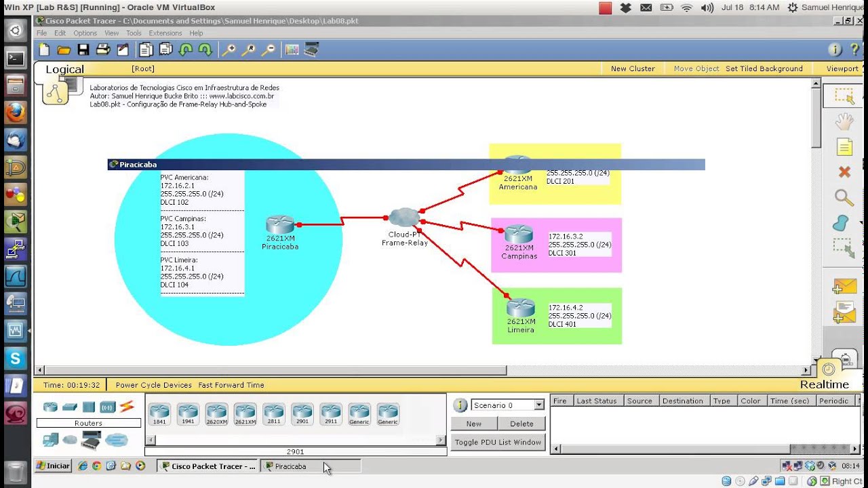Click the New scenario button
Image resolution: width=868 pixels, height=488 pixels.
tap(474, 424)
